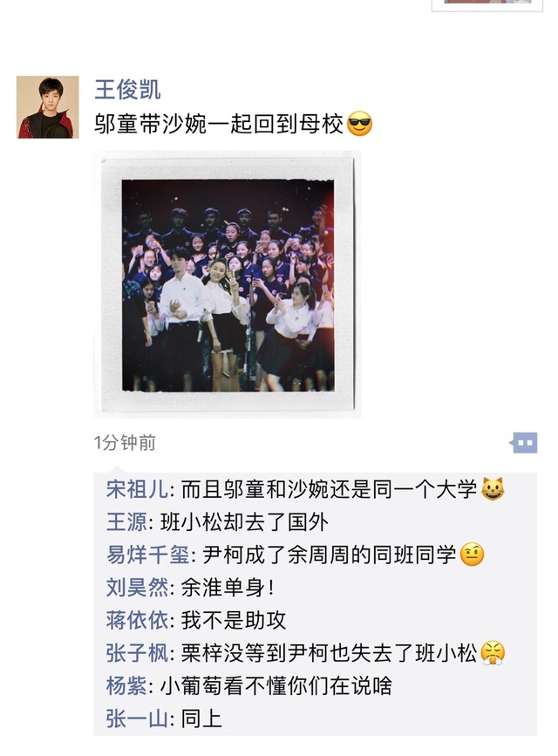Open the partially visible thumbnail at the top
This screenshot has height=756, width=558.
click(x=487, y=5)
